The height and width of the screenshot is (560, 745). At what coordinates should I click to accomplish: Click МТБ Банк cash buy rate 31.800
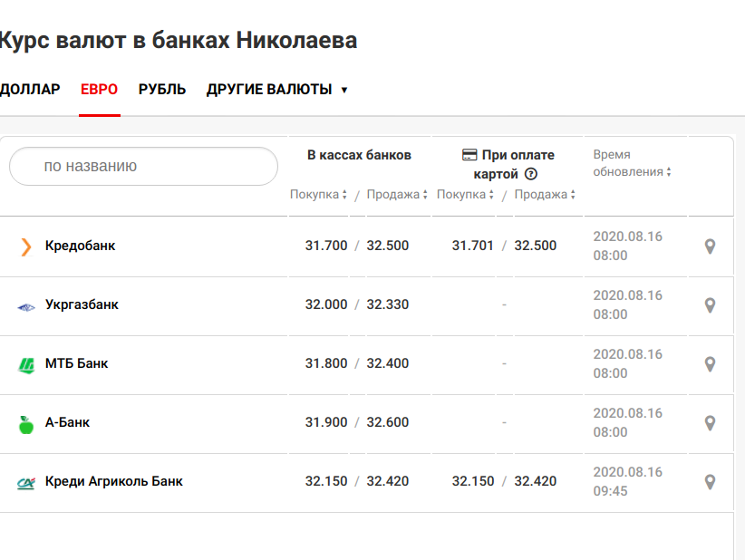point(326,363)
